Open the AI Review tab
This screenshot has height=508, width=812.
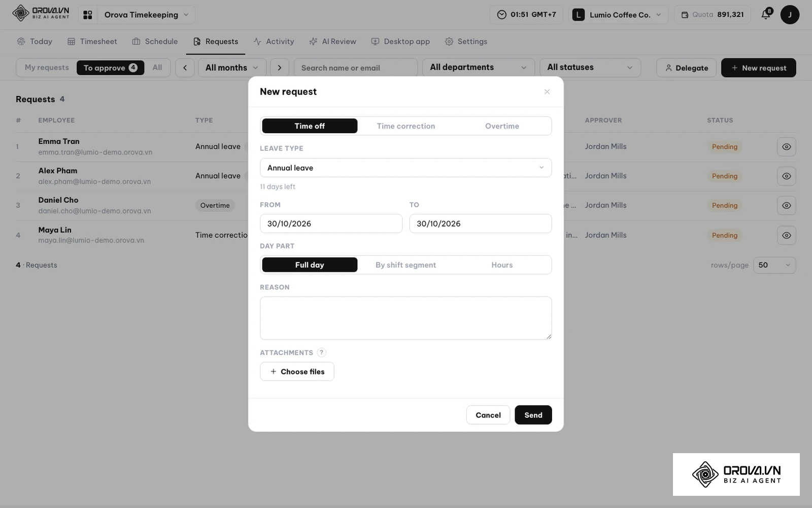[x=333, y=42]
